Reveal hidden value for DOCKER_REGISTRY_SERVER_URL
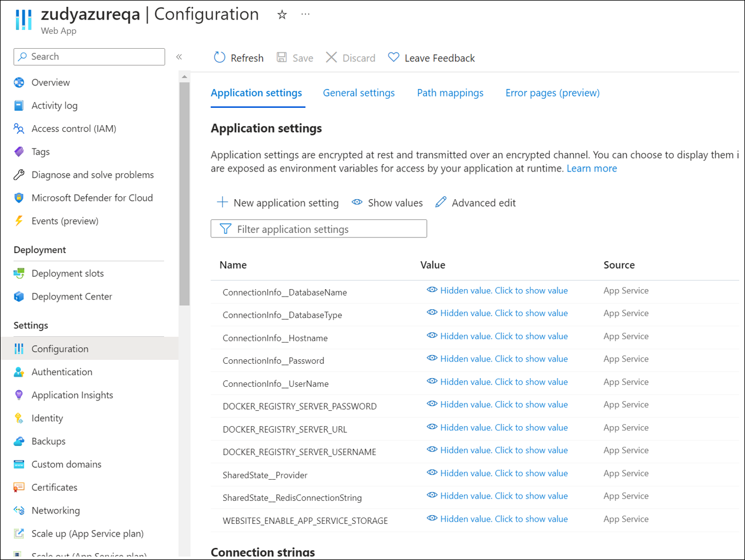The width and height of the screenshot is (745, 560). pyautogui.click(x=498, y=427)
